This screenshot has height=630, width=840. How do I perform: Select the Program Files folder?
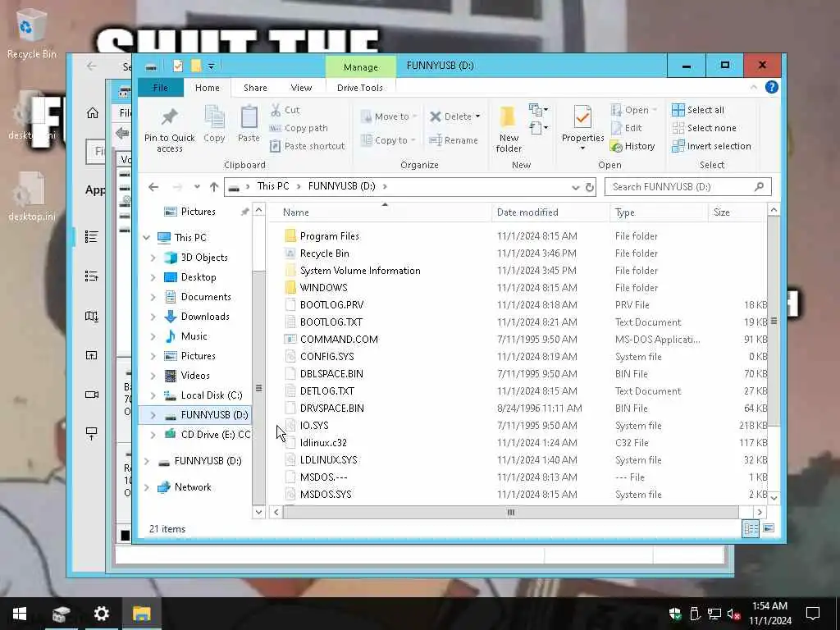pos(330,235)
